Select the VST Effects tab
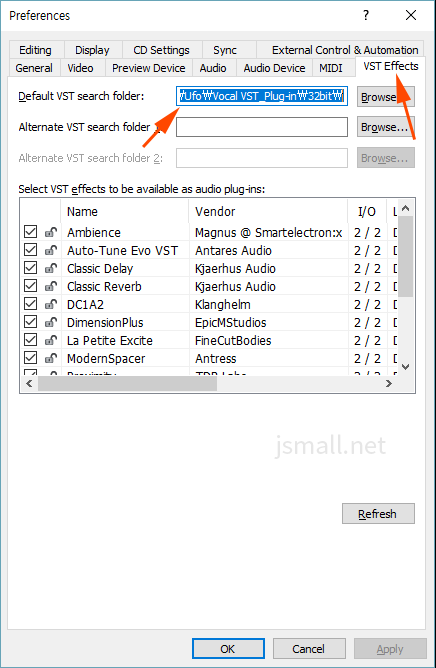Image resolution: width=436 pixels, height=668 pixels. point(390,66)
